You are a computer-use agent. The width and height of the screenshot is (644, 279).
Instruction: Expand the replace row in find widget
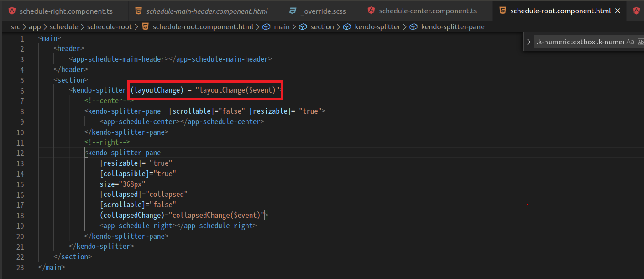529,42
